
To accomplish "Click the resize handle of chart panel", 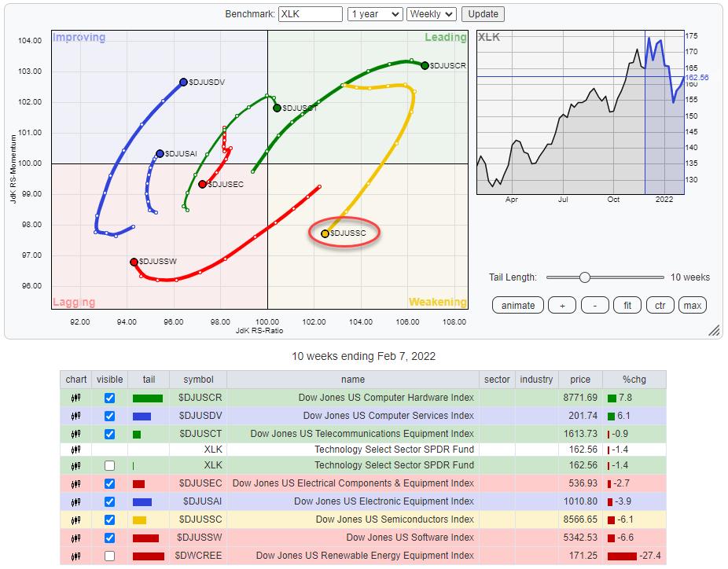I will point(714,331).
